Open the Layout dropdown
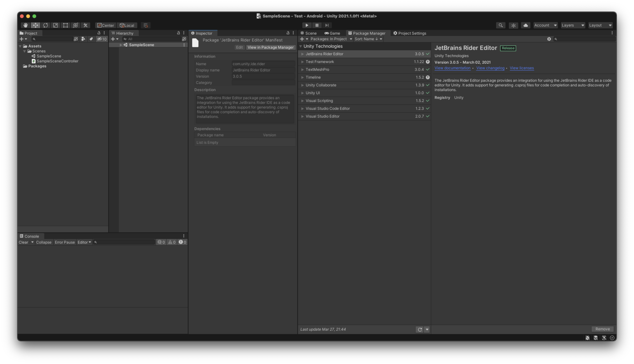Viewport: 634px width, 364px height. 600,25
